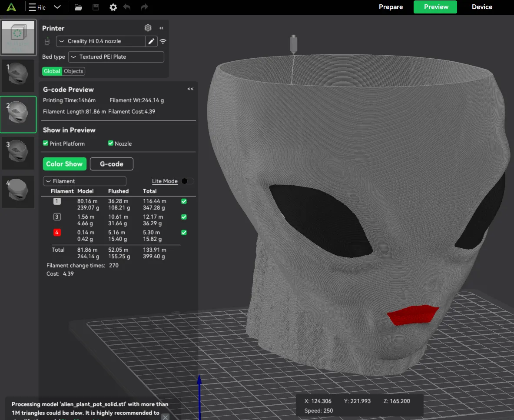
Task: Open the Textured PEI Plate bed type dropdown
Action: [116, 57]
